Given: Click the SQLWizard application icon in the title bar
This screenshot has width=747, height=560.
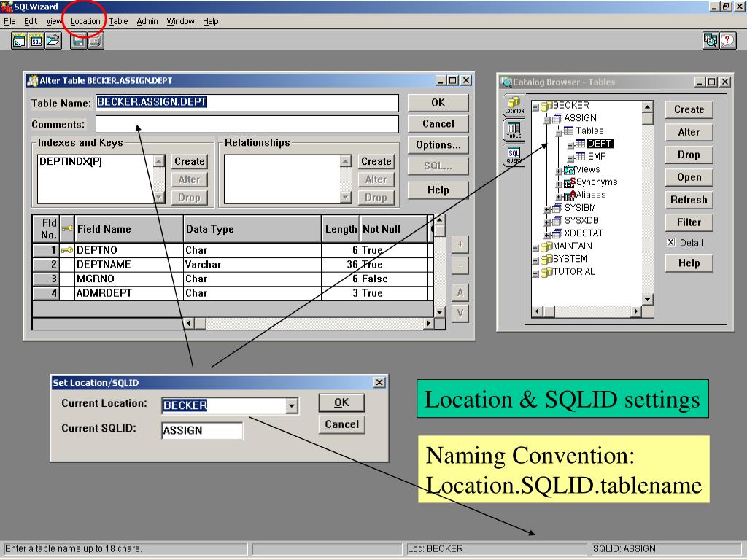Looking at the screenshot, I should tap(7, 7).
